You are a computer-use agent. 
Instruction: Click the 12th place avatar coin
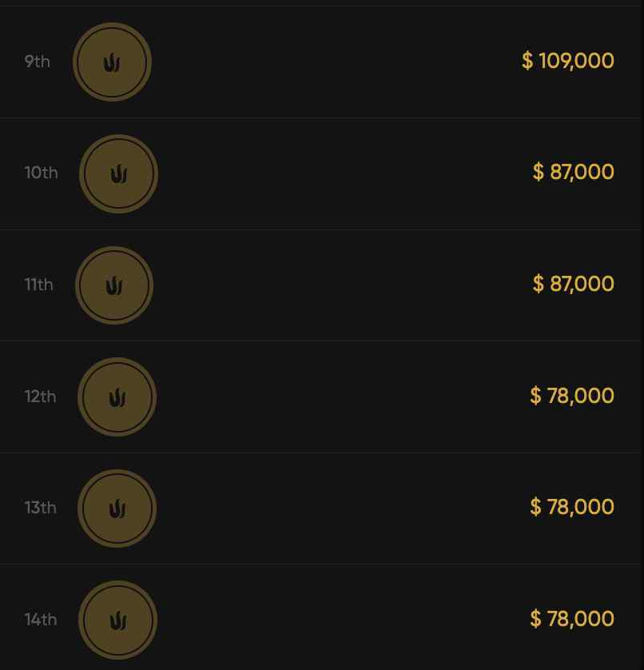(117, 397)
